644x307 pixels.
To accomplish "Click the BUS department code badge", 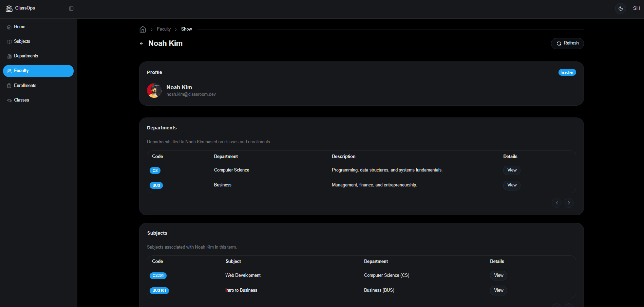I will [156, 185].
